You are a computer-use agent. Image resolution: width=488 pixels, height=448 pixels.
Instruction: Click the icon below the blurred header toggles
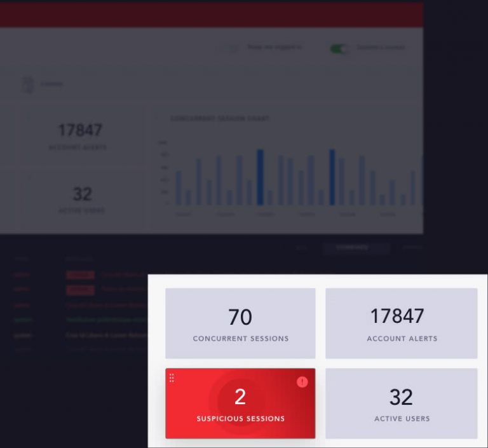27,85
